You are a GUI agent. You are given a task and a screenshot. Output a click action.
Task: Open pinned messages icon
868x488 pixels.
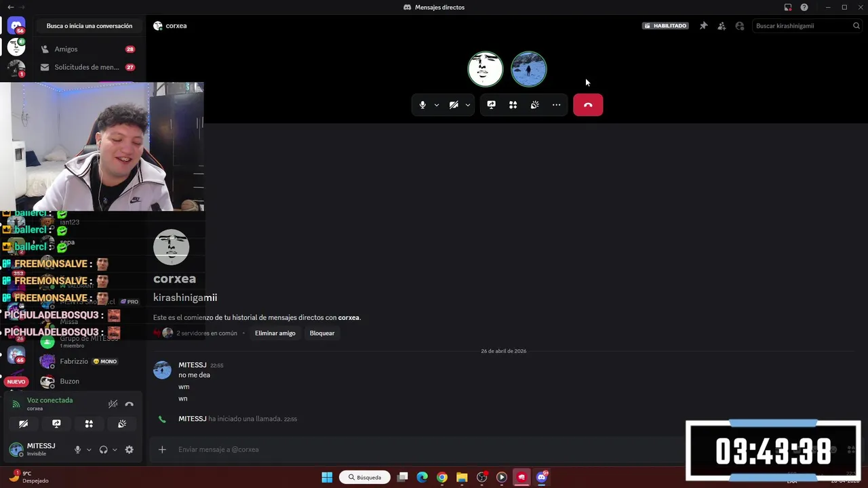pos(703,26)
